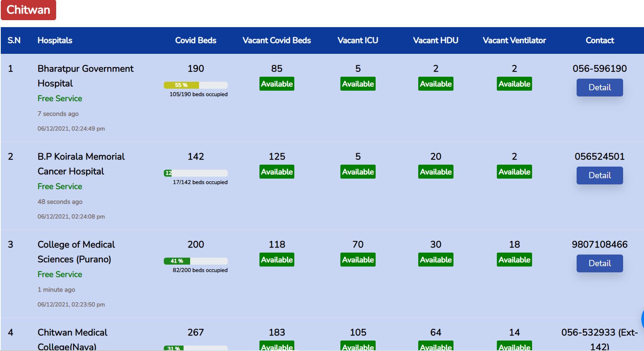Click Free Service under Bharatpur Government Hospital

click(60, 98)
